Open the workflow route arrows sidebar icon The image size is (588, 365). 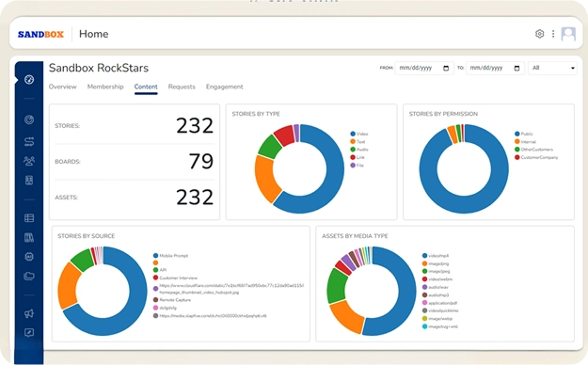29,141
